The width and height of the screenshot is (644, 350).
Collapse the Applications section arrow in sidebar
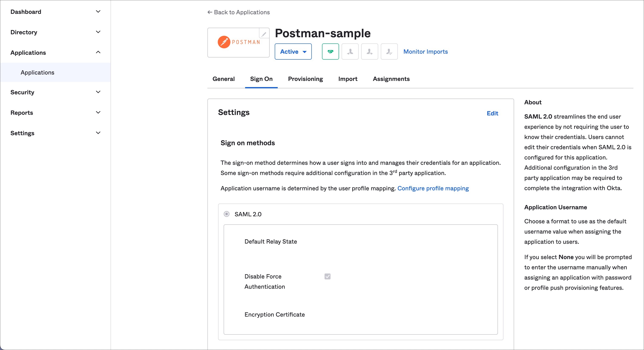pos(98,52)
